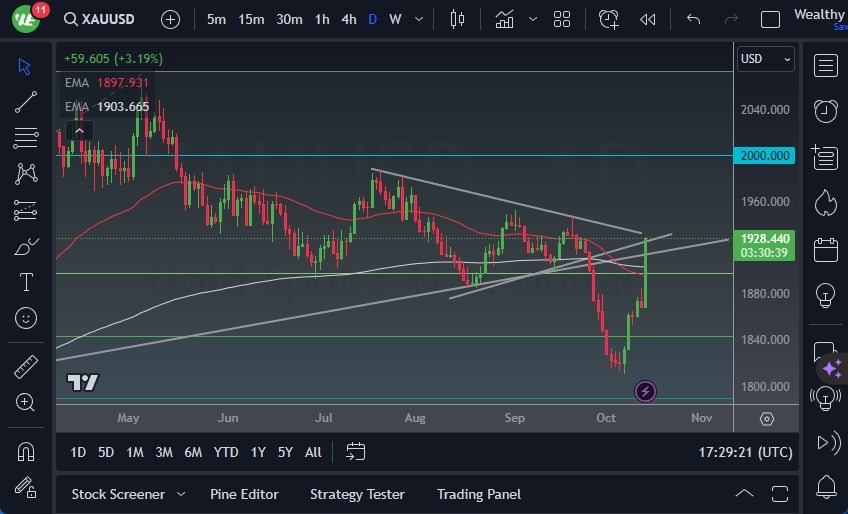
Task: Open the candlestick chart style picker
Action: tap(458, 19)
